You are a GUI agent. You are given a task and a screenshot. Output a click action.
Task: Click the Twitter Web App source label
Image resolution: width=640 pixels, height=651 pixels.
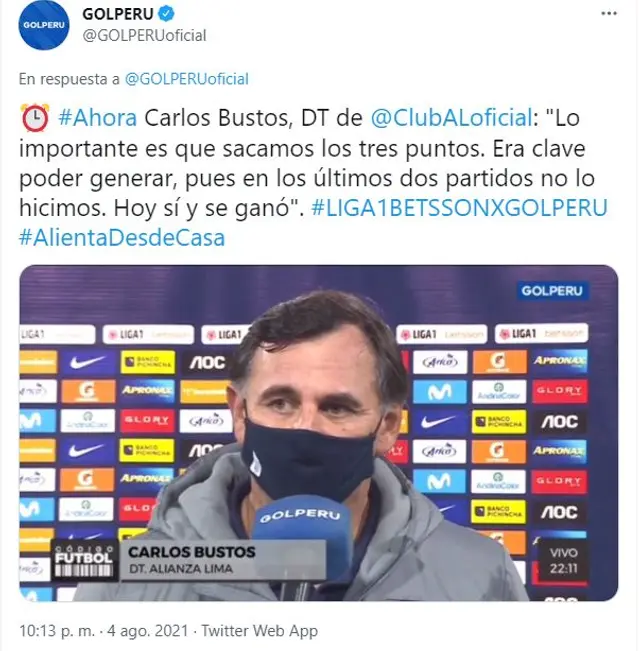(x=259, y=631)
